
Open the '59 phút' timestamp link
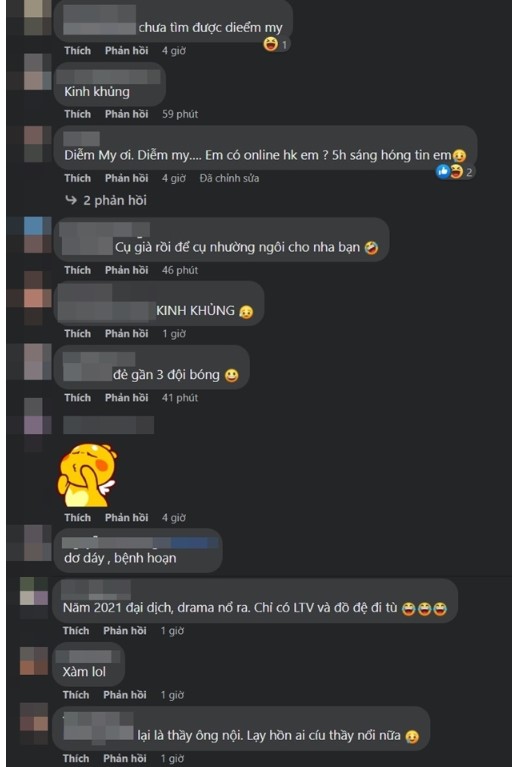[x=179, y=114]
